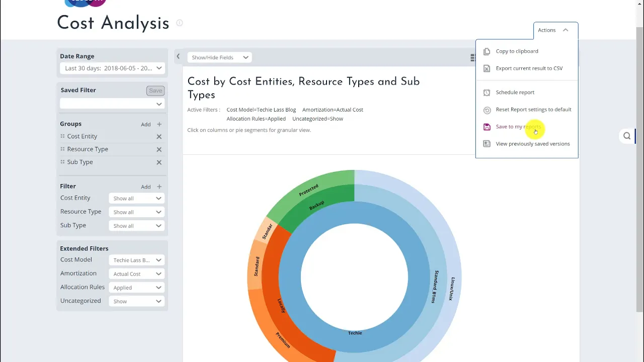
Task: Open the Date Range dropdown
Action: 112,68
